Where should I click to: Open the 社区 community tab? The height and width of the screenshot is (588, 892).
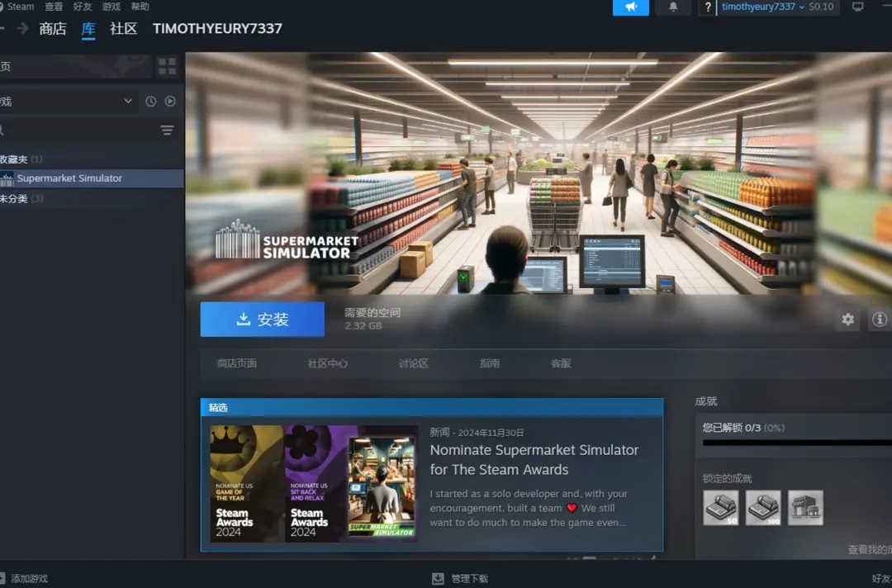[123, 28]
